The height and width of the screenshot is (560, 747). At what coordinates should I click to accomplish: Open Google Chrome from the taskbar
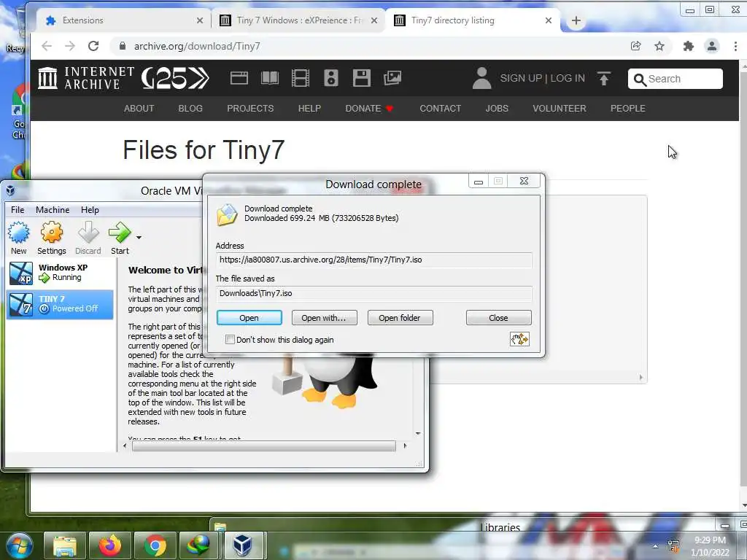(155, 545)
